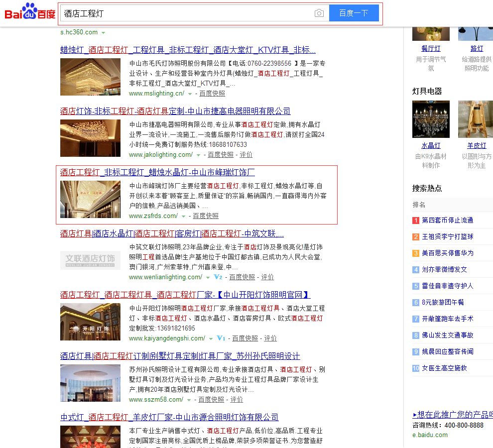Image resolution: width=493 pixels, height=448 pixels.
Task: Open hot search topic 第四套币停止流通
Action: point(447,220)
